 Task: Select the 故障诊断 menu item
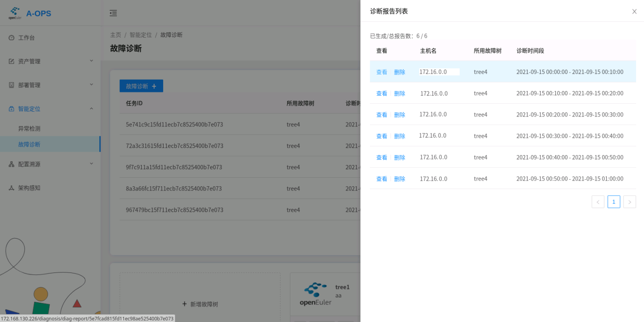click(x=29, y=144)
